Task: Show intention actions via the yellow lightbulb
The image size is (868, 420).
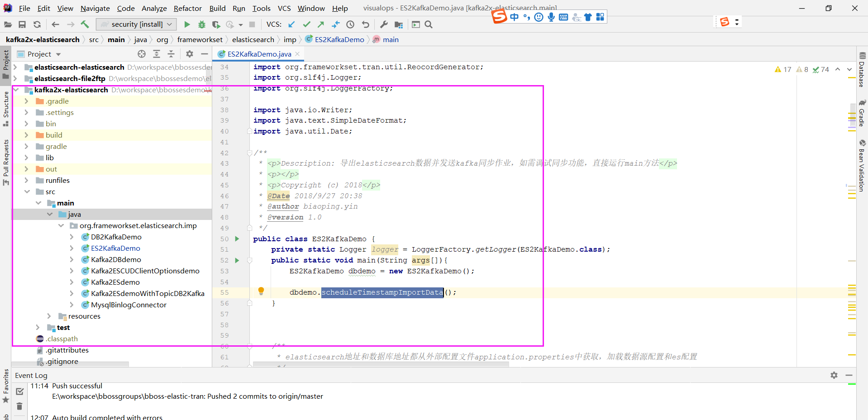Action: 261,291
